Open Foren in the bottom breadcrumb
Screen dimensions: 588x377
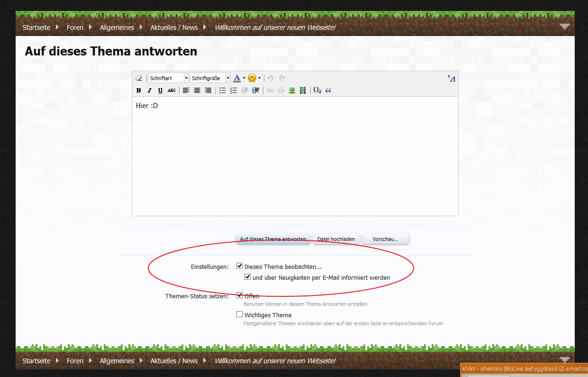pos(75,361)
